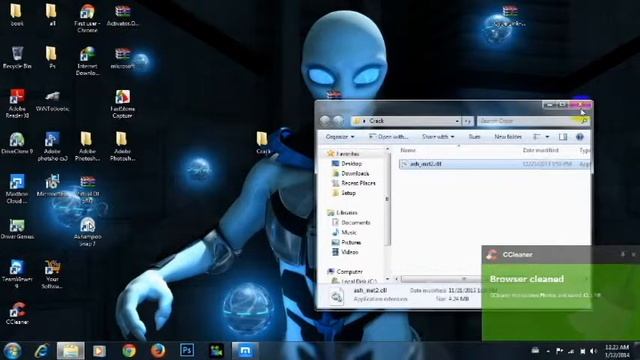Click Burn in Explorer toolbar
This screenshot has height=360, width=640.
coord(474,137)
